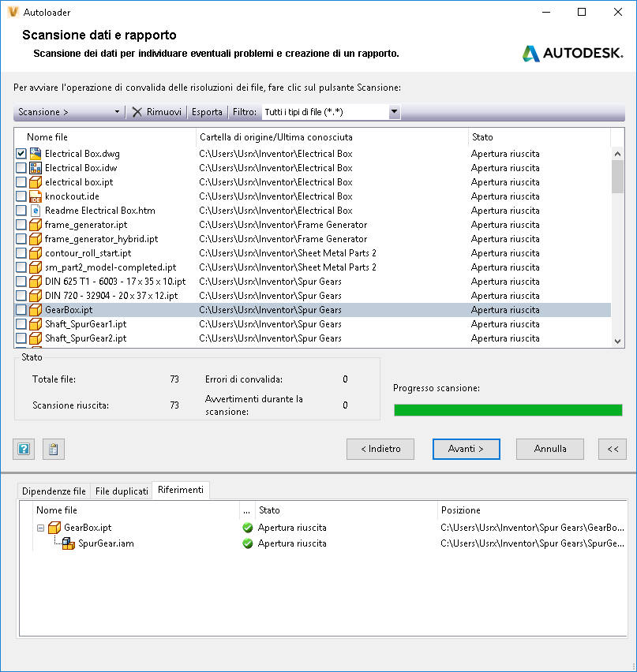Click the electrical box.ipt part icon

point(36,181)
